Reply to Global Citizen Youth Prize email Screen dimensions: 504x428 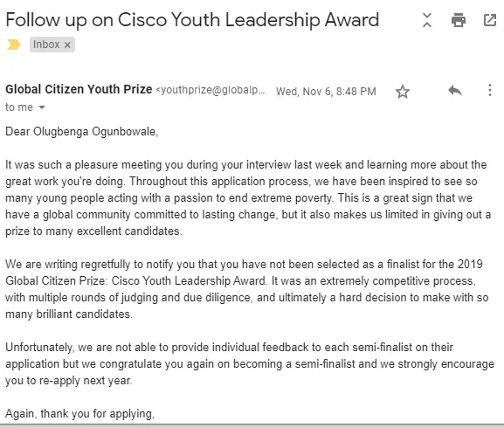(x=455, y=91)
